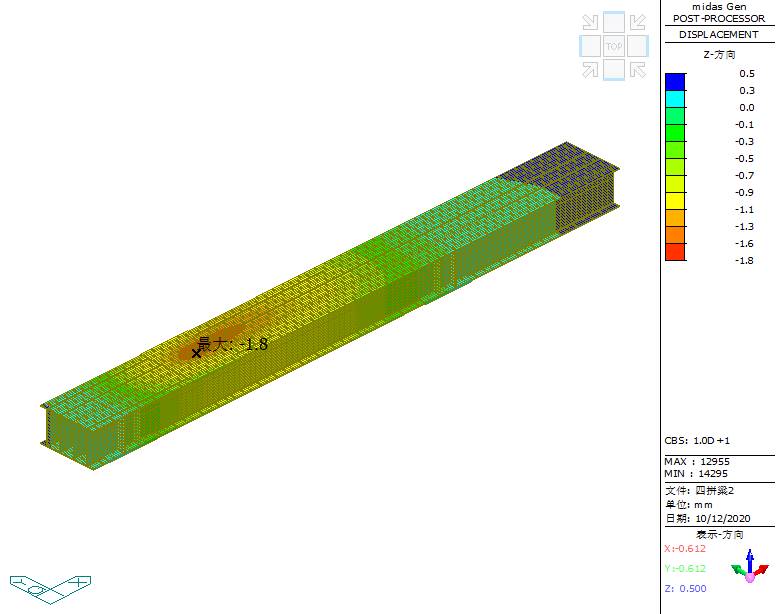The image size is (780, 614).
Task: Click the CBS: 1.0D +1 load combination text
Action: tap(697, 440)
